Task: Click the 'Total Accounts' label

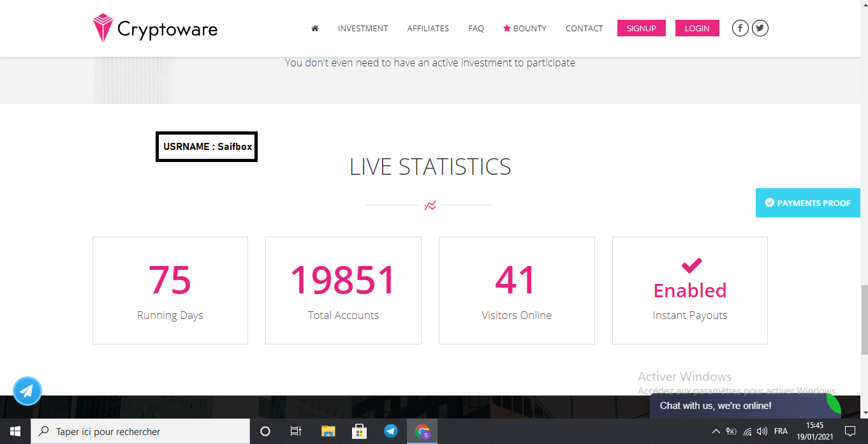Action: pyautogui.click(x=343, y=316)
